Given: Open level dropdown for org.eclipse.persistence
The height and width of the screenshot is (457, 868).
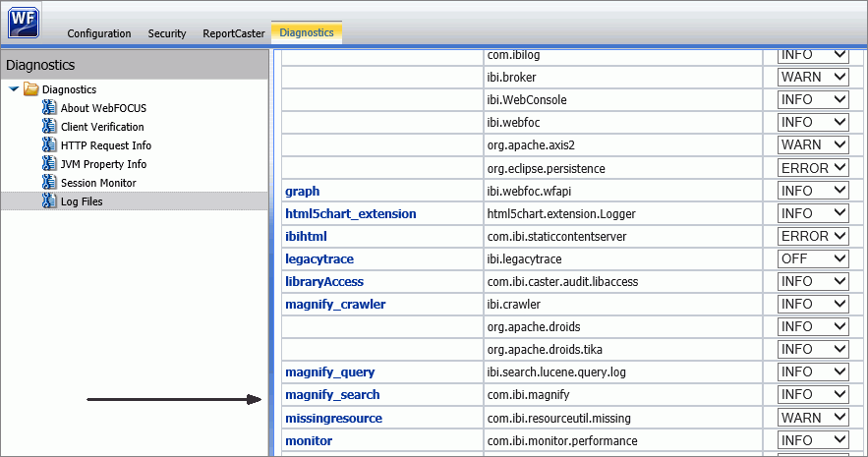Looking at the screenshot, I should [813, 168].
